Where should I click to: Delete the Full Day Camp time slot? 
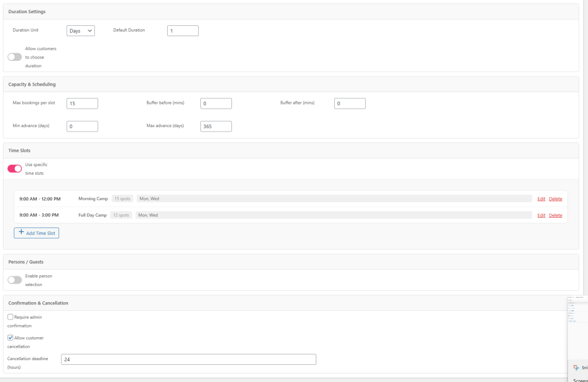[555, 215]
